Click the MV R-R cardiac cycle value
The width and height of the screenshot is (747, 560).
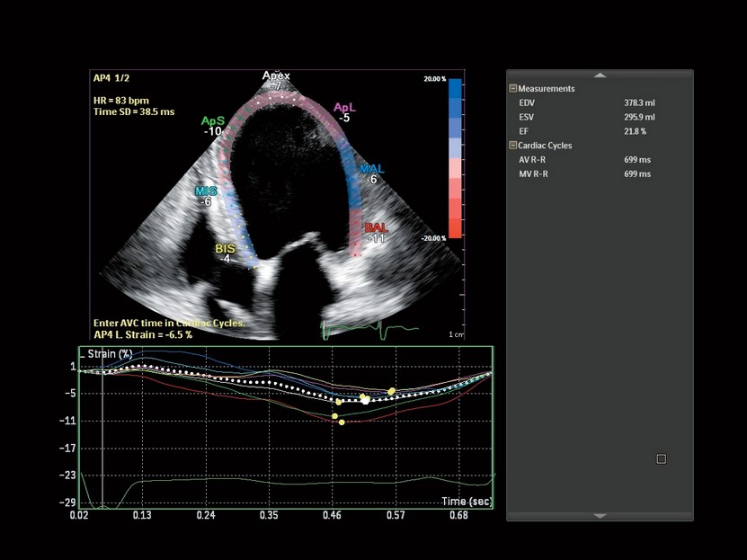point(637,173)
